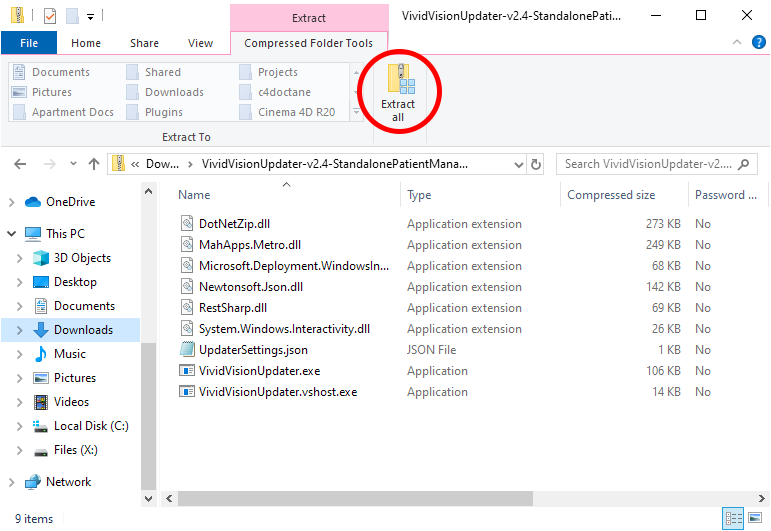Open Documents in navigation pane

pos(74,306)
